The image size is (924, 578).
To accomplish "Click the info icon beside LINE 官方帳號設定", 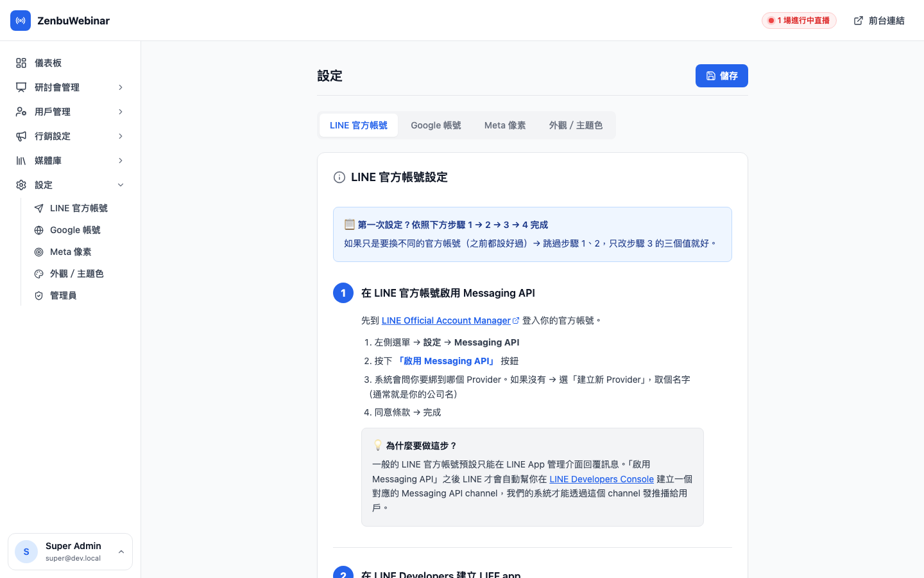I will coord(339,177).
